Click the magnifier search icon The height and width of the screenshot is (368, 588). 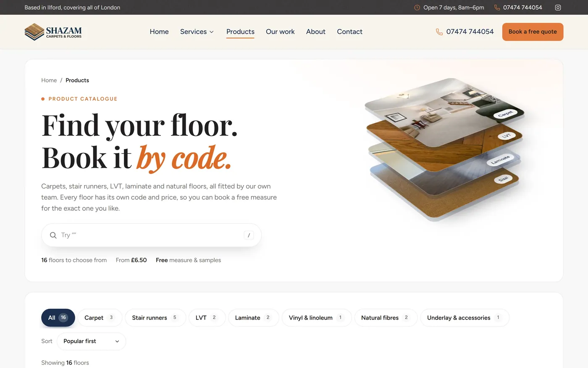(x=53, y=235)
